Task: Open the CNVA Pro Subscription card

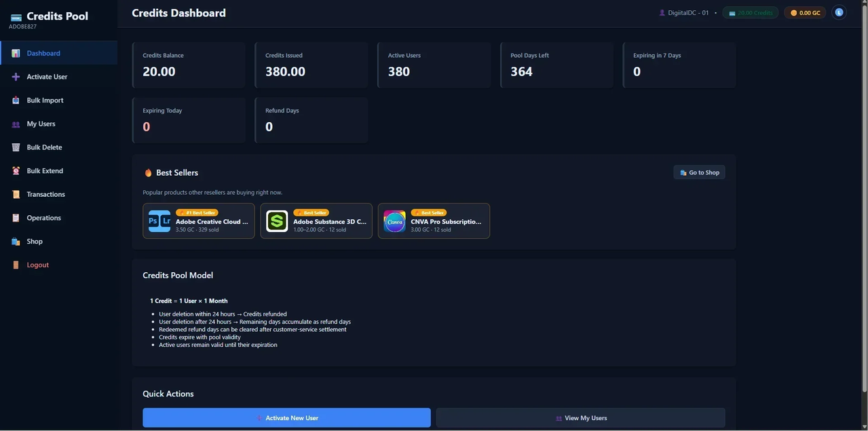Action: [x=434, y=221]
